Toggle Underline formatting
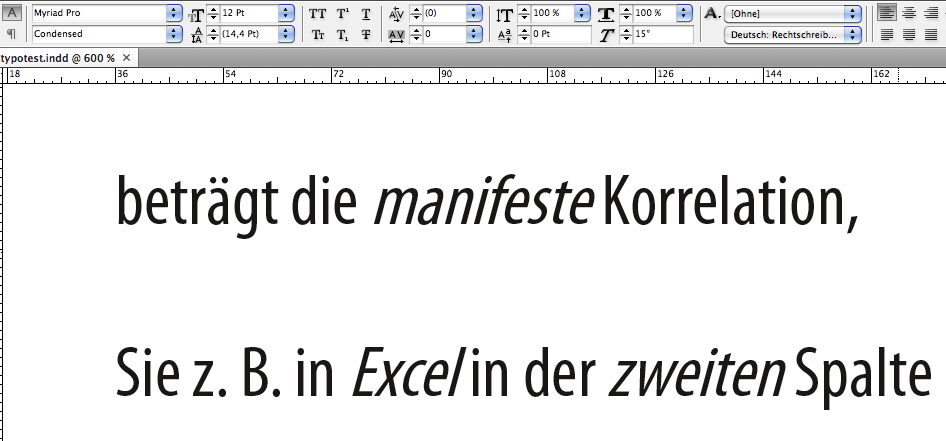This screenshot has height=441, width=946. coord(366,14)
